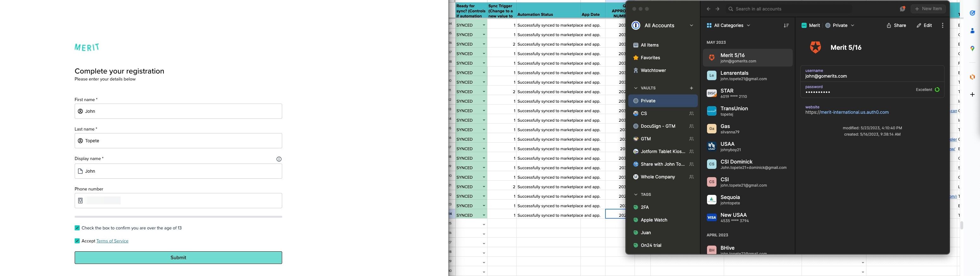980x276 pixels.
Task: Open Google Tasks in the side panel
Action: point(972,13)
